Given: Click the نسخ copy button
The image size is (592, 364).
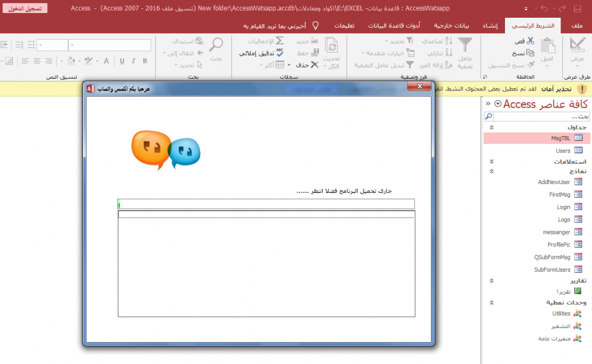Looking at the screenshot, I should [x=523, y=53].
